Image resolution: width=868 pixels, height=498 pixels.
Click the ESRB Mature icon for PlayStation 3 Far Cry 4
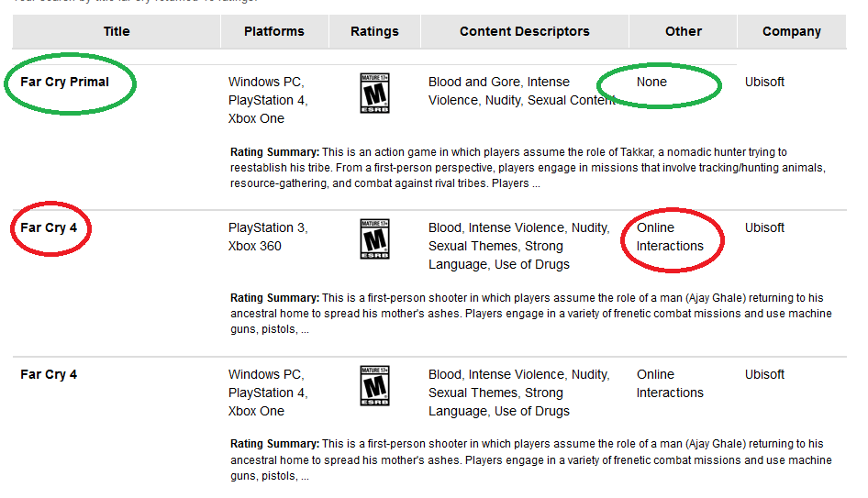(374, 238)
